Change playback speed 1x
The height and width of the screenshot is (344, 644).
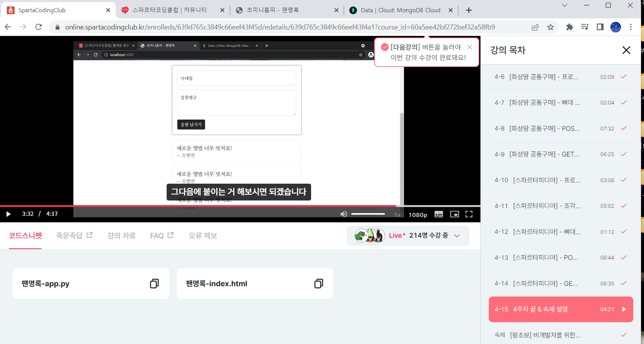[x=397, y=215]
